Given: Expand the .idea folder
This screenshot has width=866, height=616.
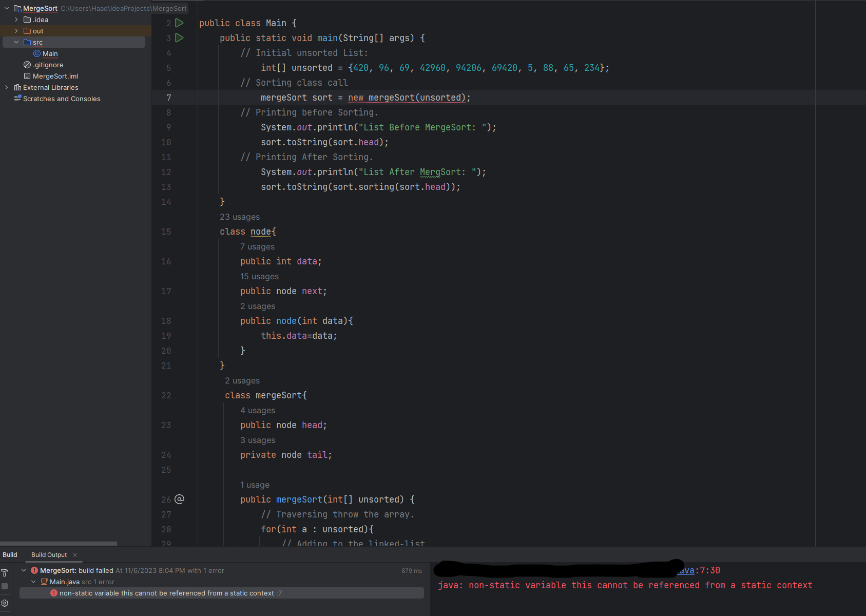Looking at the screenshot, I should click(16, 20).
